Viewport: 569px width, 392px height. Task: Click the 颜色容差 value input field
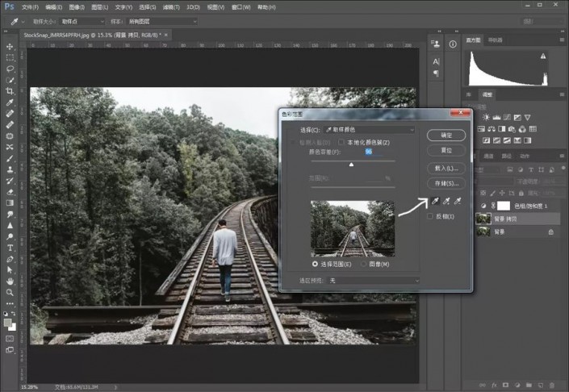coord(368,152)
